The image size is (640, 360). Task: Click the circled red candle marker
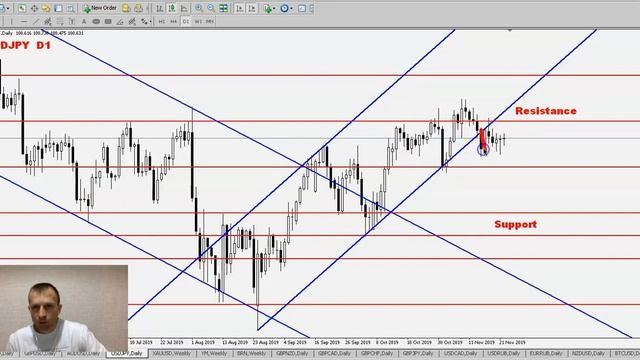483,149
